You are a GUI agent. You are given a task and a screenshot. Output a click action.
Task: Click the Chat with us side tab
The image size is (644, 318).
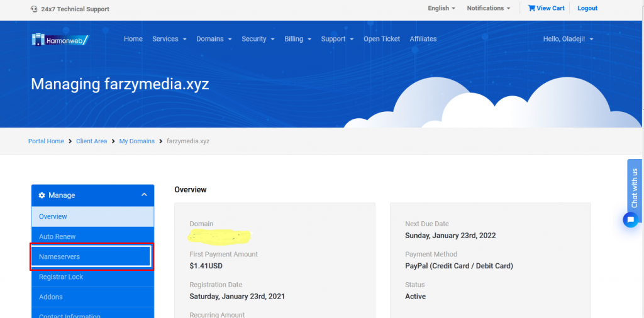635,187
